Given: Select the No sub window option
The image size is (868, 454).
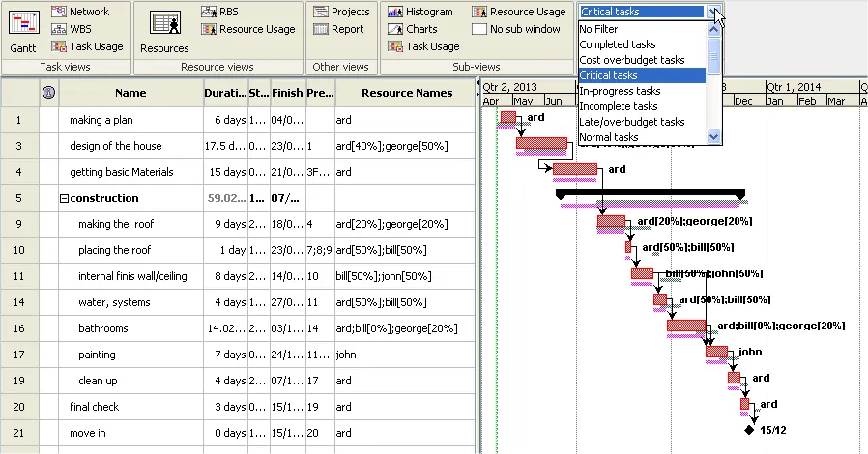Looking at the screenshot, I should [516, 29].
